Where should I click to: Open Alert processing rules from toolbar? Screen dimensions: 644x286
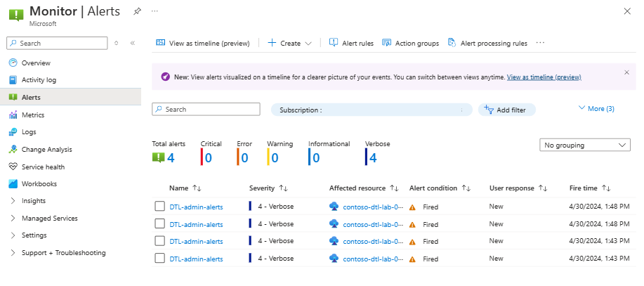(x=487, y=43)
